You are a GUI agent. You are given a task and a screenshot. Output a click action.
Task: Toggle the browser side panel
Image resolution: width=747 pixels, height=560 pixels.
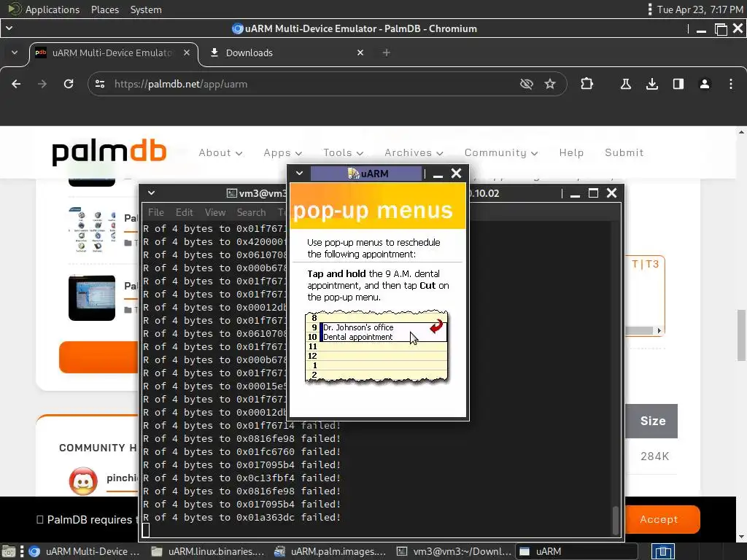click(x=678, y=84)
